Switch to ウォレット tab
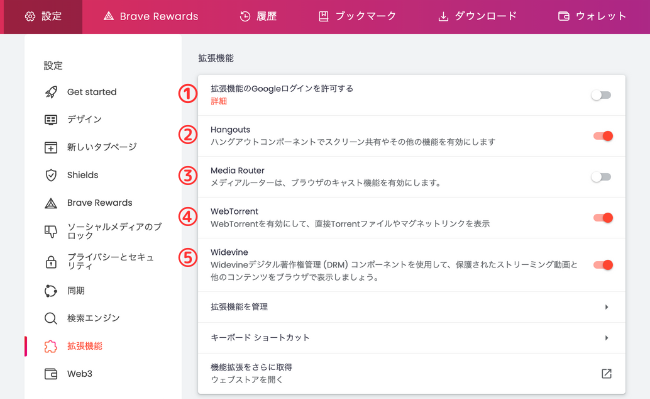 click(x=592, y=17)
